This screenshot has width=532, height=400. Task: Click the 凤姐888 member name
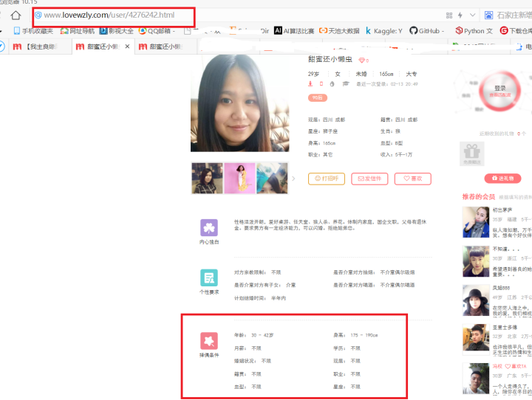[x=501, y=288]
